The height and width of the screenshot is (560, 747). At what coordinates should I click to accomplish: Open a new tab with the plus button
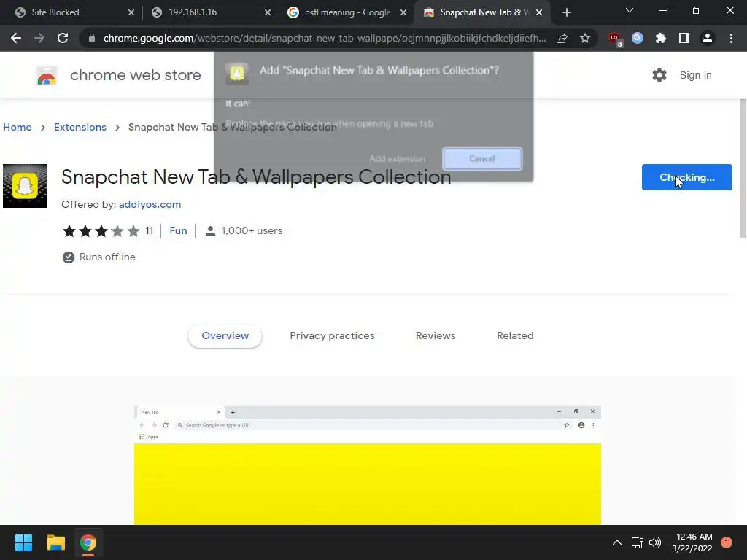[x=566, y=13]
